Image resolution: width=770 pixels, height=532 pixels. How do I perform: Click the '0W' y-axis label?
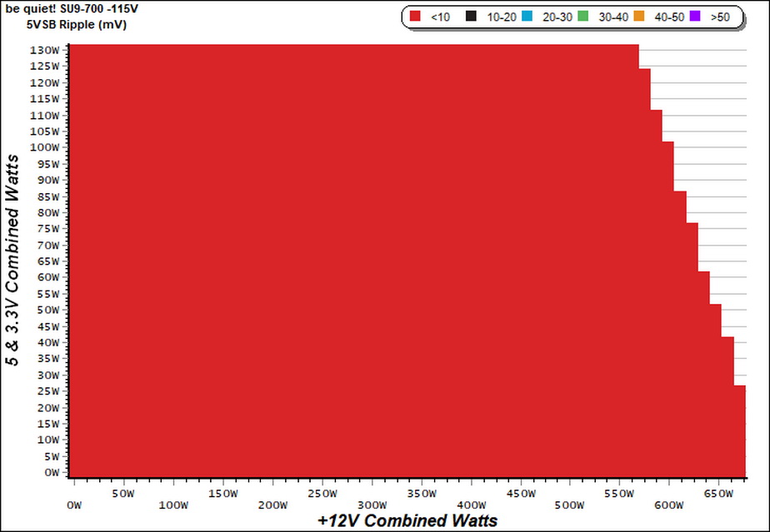point(52,473)
